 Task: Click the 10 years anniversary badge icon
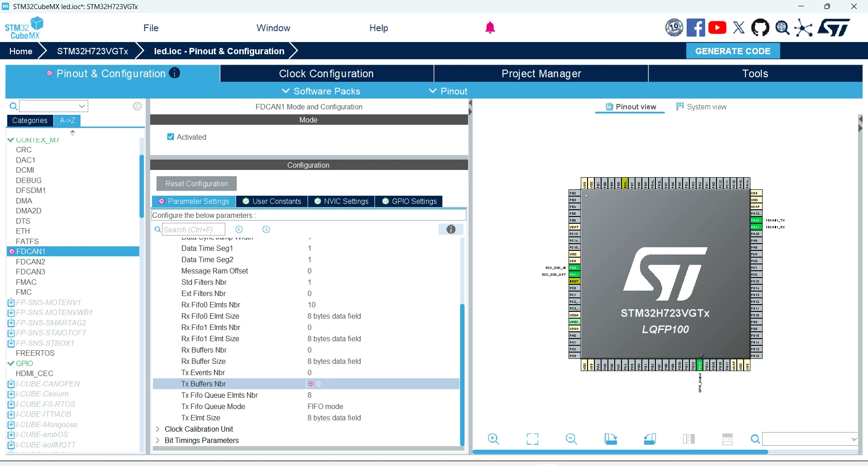[674, 28]
